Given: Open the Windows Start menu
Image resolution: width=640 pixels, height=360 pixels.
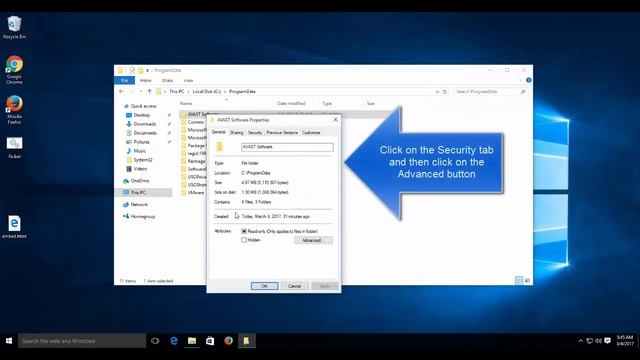Looking at the screenshot, I should pos(9,340).
